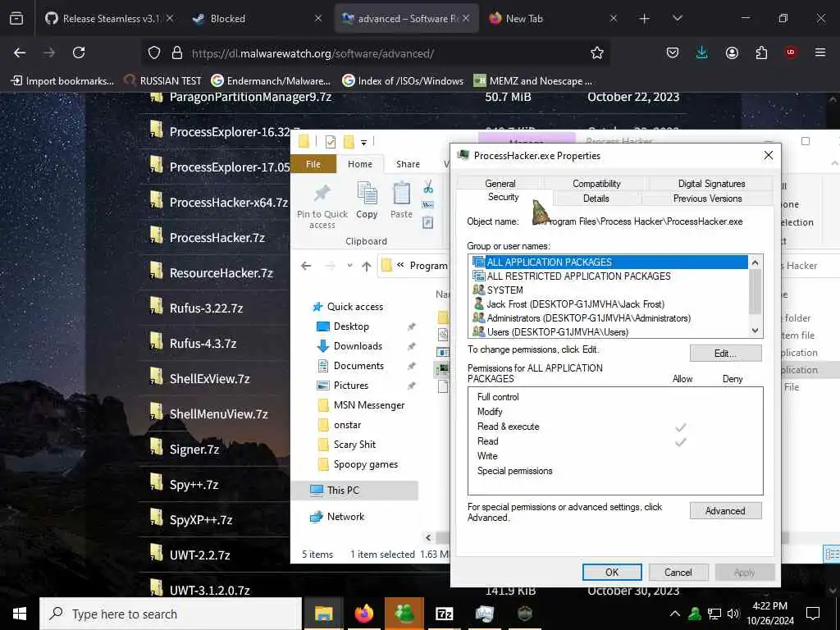Open the MEMZ and Noescape bookmark
The width and height of the screenshot is (840, 630).
point(533,81)
